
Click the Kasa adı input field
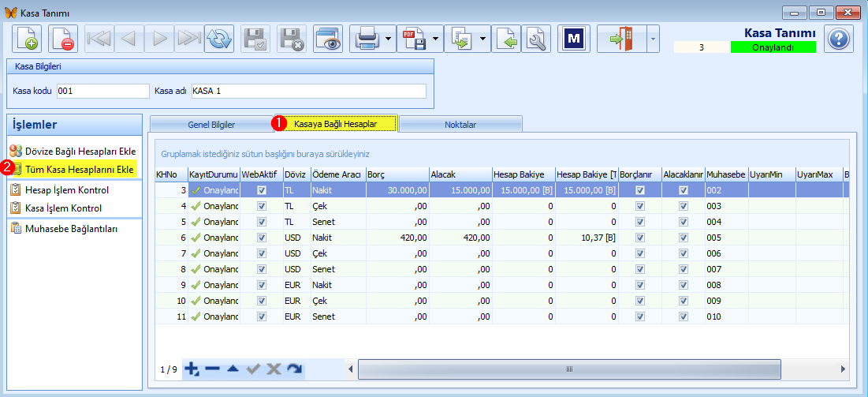(308, 91)
